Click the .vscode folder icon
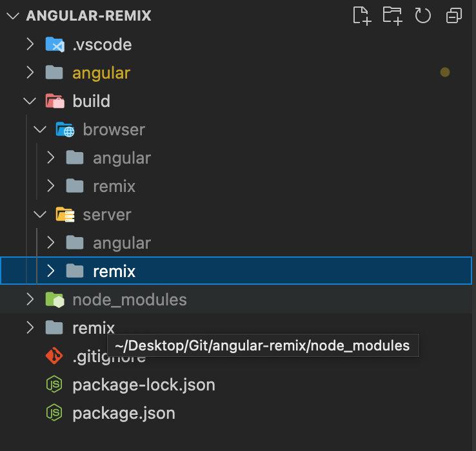The image size is (476, 451). pos(55,44)
